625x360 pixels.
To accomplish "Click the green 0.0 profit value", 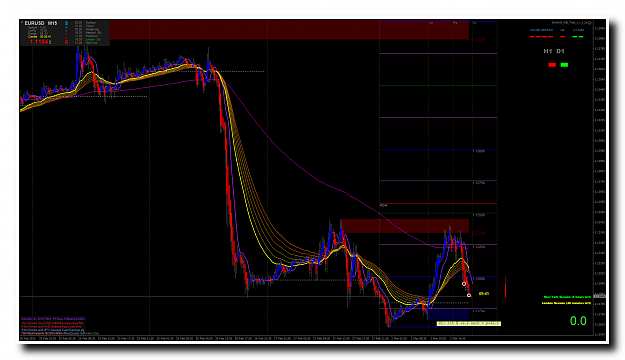I will click(x=578, y=321).
